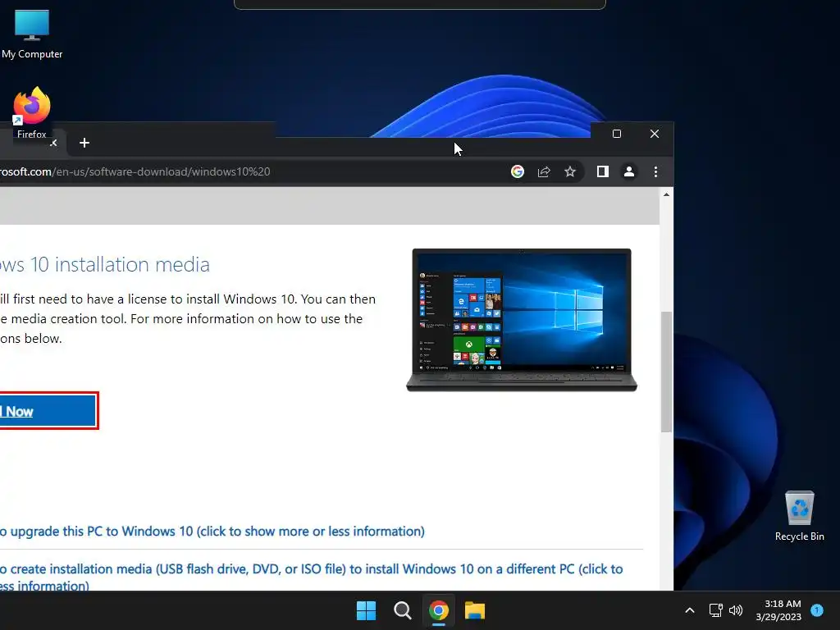840x630 pixels.
Task: Open taskbar Search
Action: tap(402, 610)
